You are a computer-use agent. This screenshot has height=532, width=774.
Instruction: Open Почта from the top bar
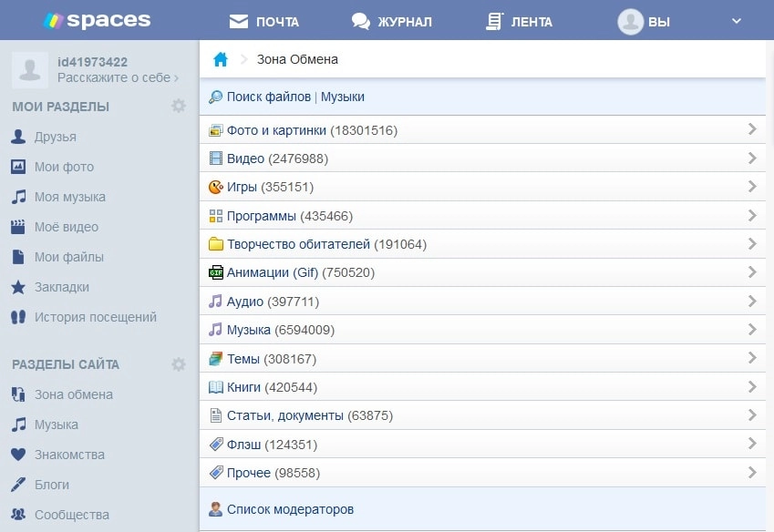264,21
